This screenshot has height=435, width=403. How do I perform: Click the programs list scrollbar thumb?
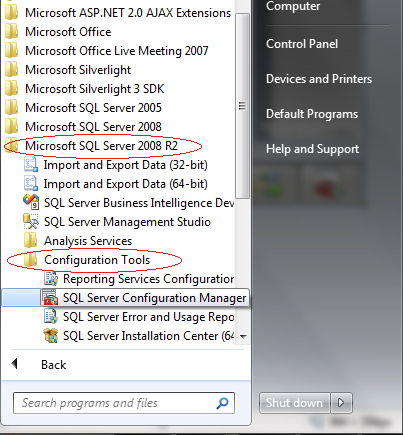tap(242, 106)
